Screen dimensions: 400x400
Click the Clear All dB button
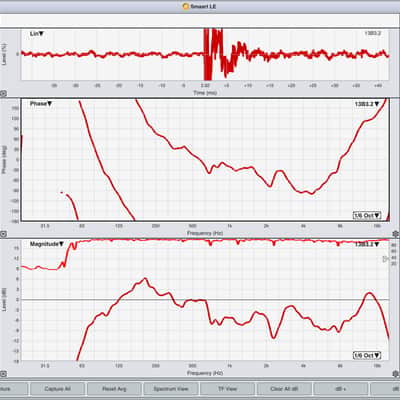tap(284, 389)
